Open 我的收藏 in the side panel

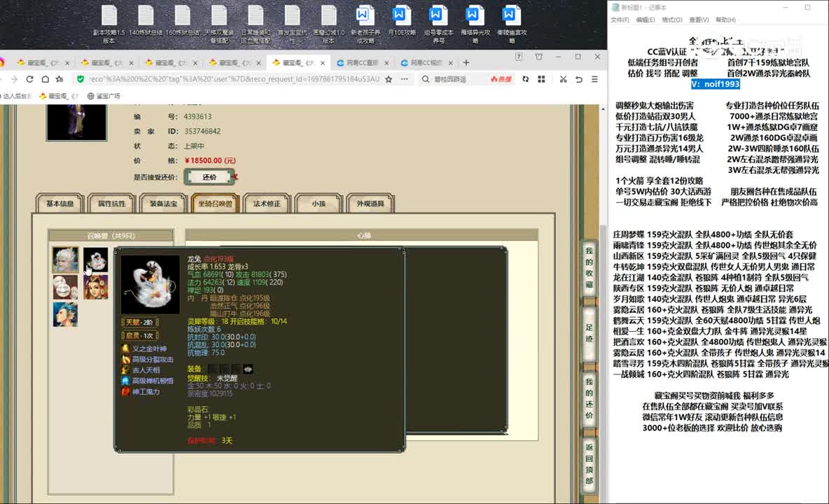[589, 267]
